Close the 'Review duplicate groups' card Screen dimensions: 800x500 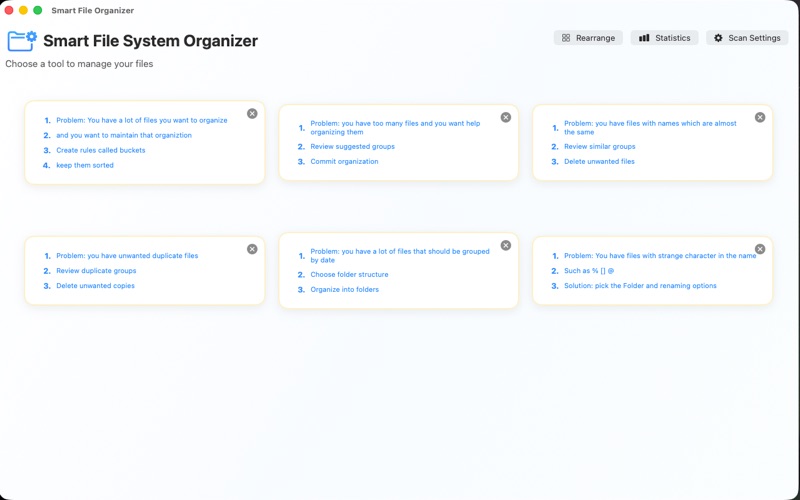click(x=252, y=249)
